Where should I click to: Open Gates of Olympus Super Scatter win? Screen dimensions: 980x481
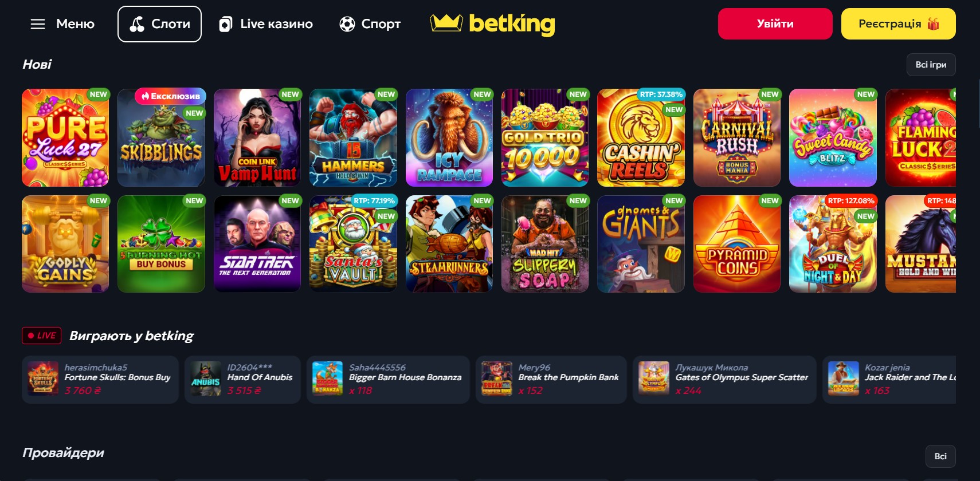tap(724, 379)
